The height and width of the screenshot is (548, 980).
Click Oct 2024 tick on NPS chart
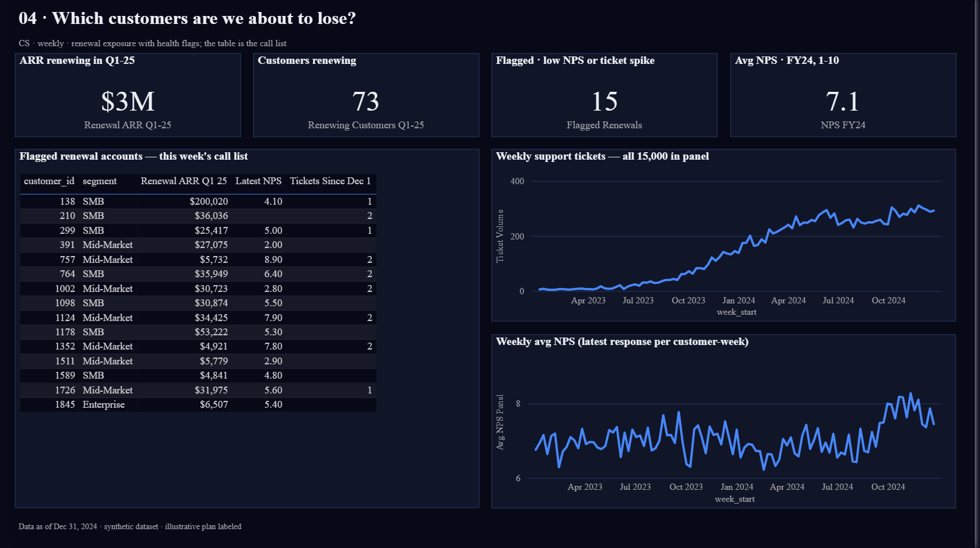[x=888, y=487]
